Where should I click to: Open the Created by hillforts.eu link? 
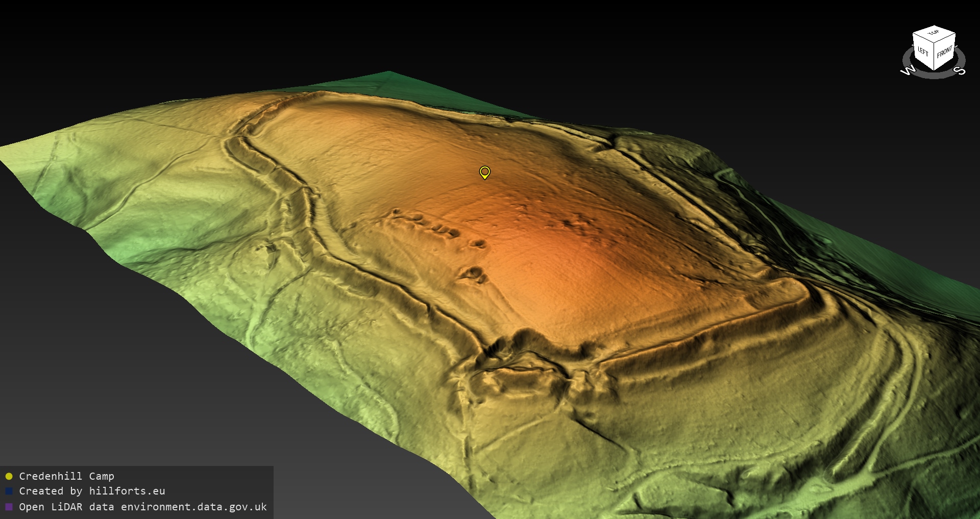coord(92,491)
